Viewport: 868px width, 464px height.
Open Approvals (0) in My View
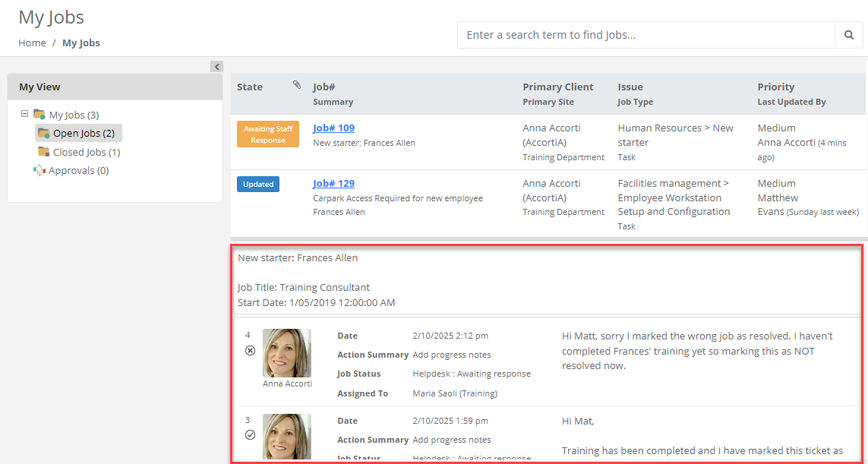[78, 171]
